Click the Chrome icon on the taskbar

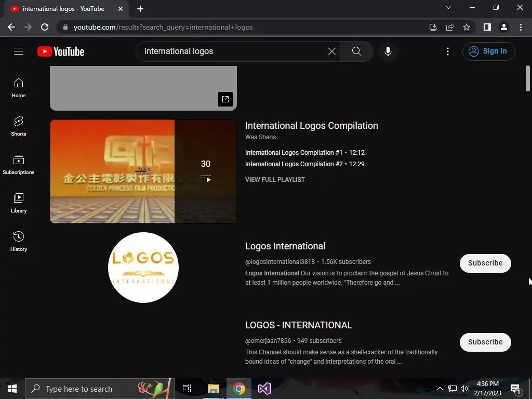[x=239, y=389]
